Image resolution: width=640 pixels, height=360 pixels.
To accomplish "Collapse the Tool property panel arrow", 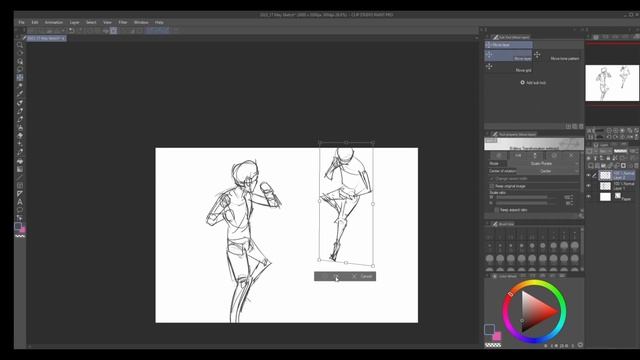I will tap(487, 134).
